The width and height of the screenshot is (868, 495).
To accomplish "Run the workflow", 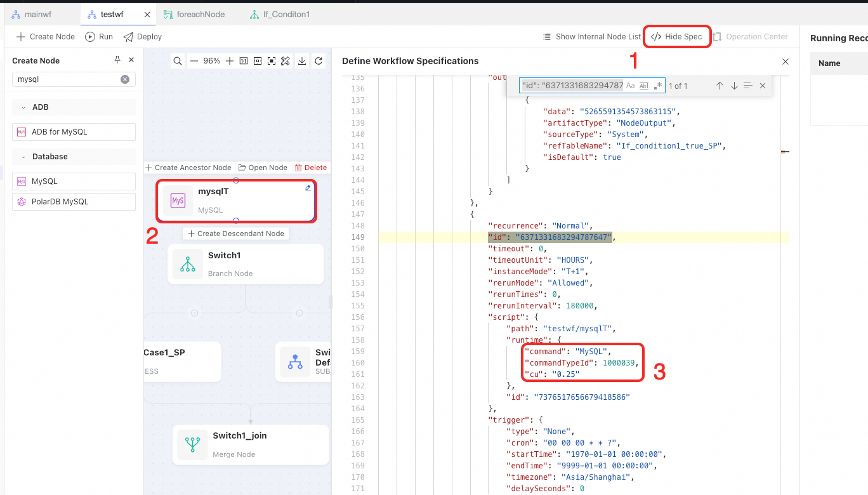I will tap(99, 37).
